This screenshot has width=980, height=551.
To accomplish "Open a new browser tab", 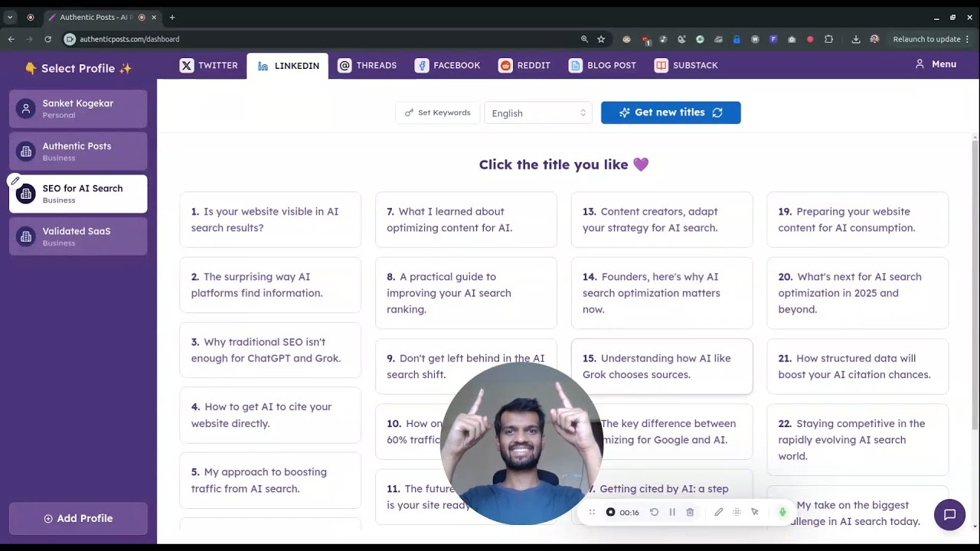I will coord(172,17).
